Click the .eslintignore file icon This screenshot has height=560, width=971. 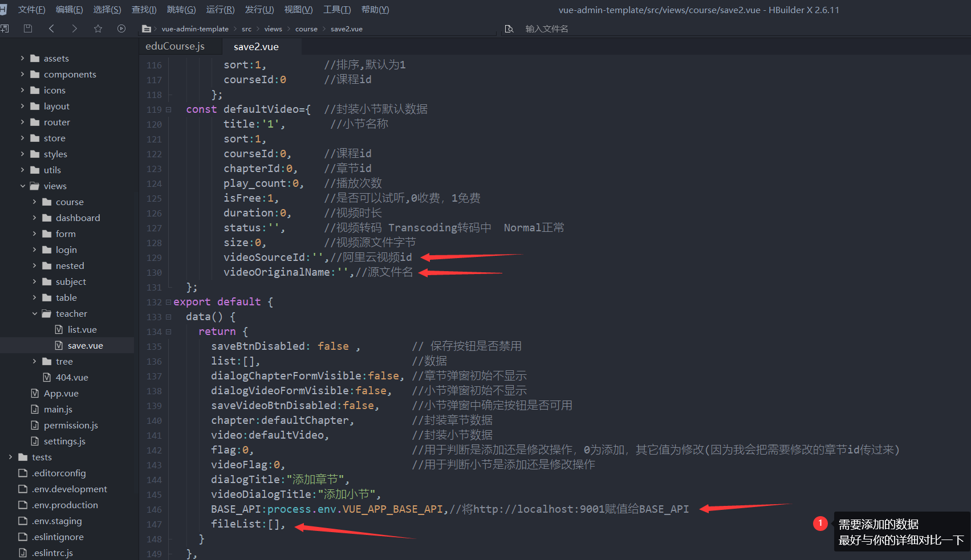pyautogui.click(x=23, y=537)
